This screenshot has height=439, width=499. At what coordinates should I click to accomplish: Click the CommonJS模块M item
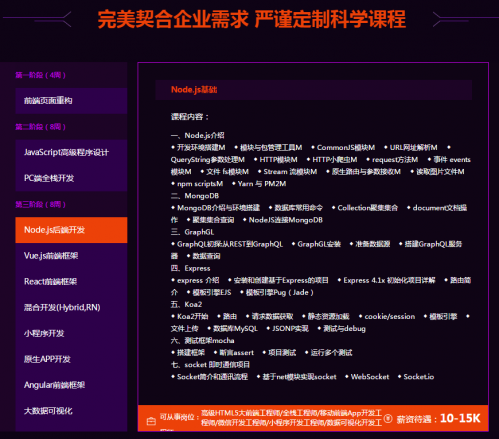[x=346, y=148]
